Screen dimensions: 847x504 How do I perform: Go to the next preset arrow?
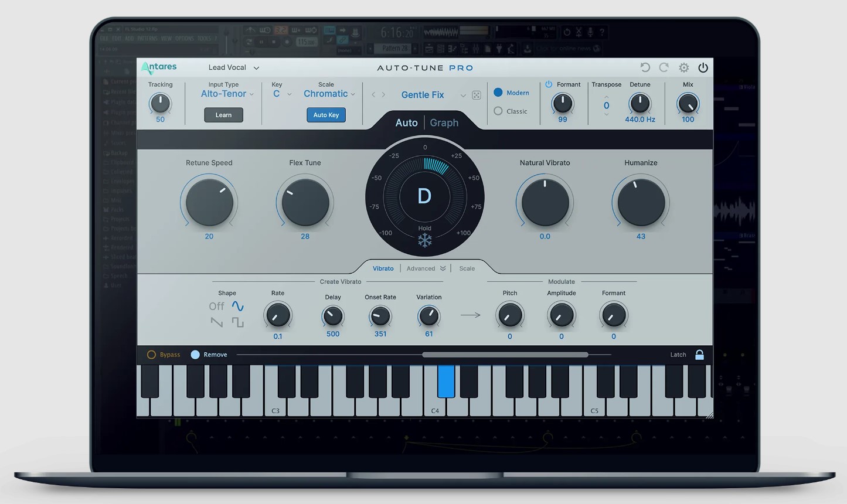coord(383,95)
